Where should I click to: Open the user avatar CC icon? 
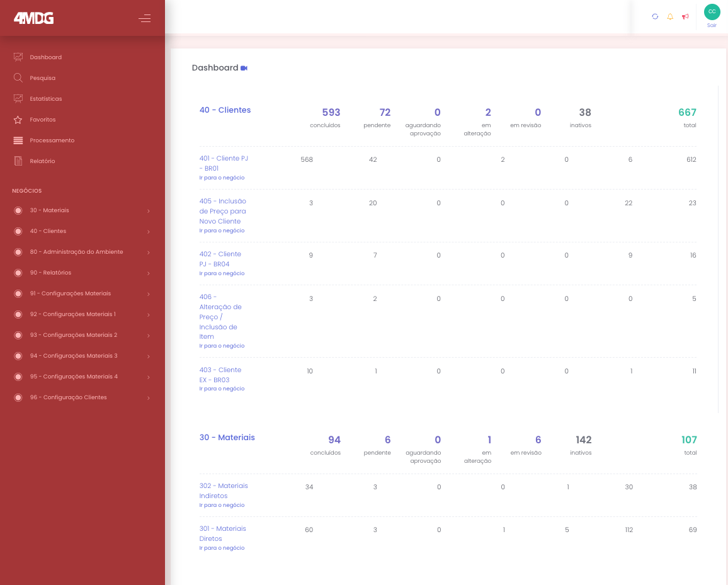click(x=712, y=11)
